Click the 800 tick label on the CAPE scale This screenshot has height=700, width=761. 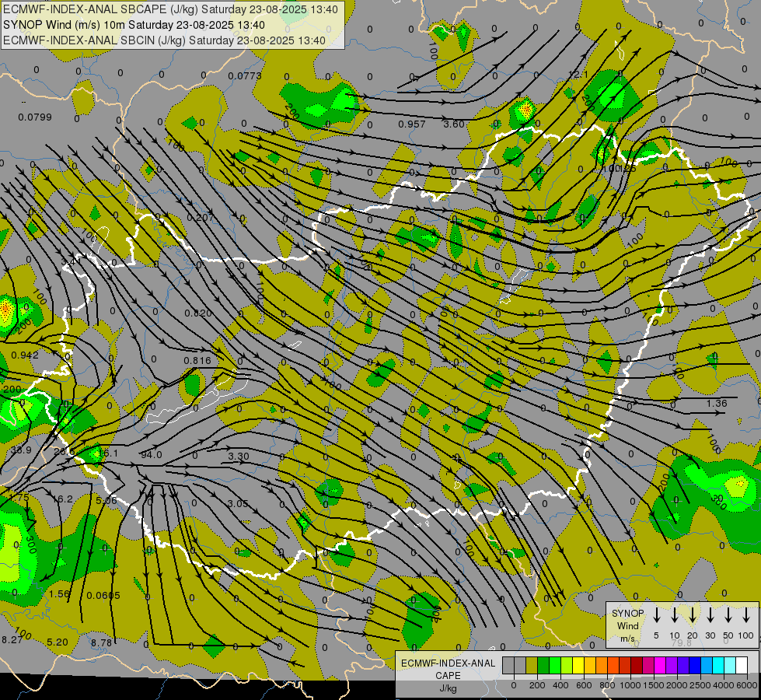coord(607,685)
